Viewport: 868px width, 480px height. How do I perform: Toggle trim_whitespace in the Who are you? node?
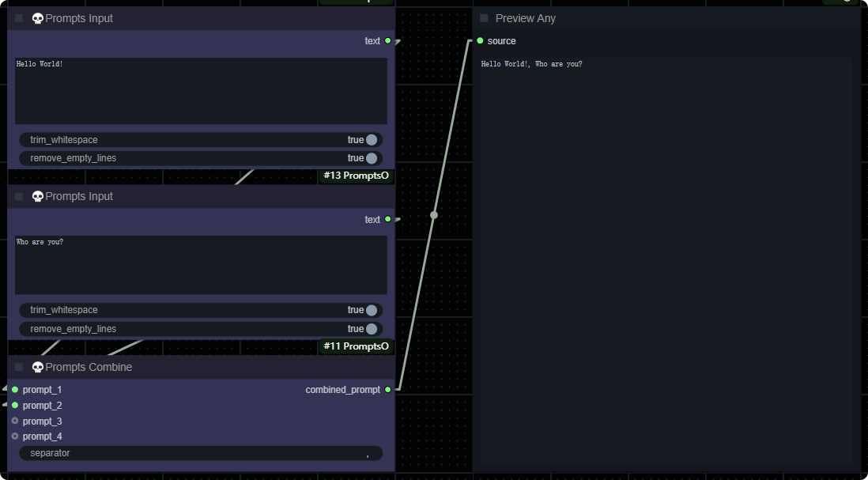tap(371, 310)
